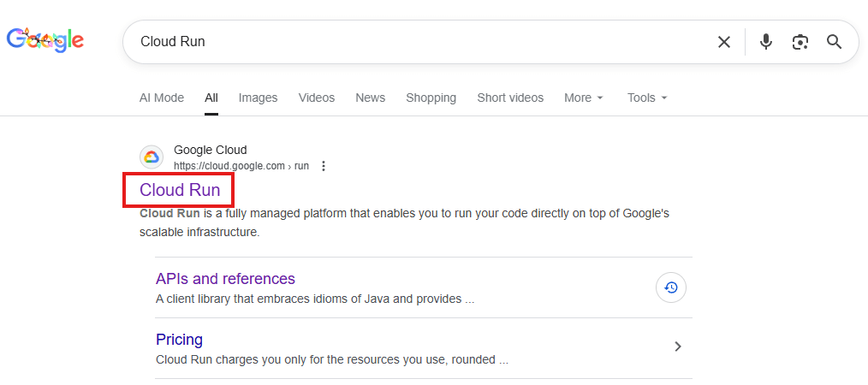The image size is (868, 385).
Task: Click the history clock icon for APIs and references
Action: click(x=671, y=287)
